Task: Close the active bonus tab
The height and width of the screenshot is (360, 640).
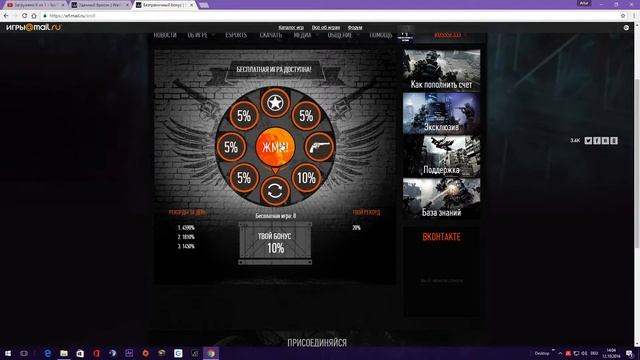Action: (191, 5)
